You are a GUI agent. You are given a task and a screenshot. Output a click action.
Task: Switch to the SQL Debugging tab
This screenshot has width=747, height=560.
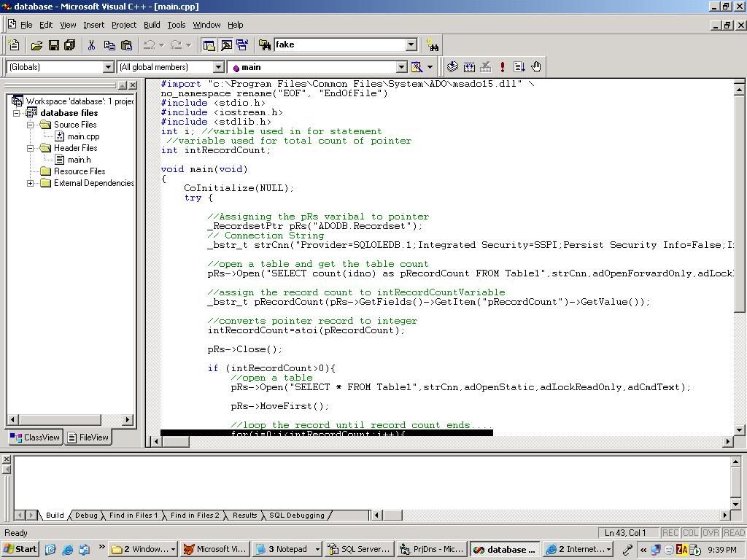coord(297,516)
